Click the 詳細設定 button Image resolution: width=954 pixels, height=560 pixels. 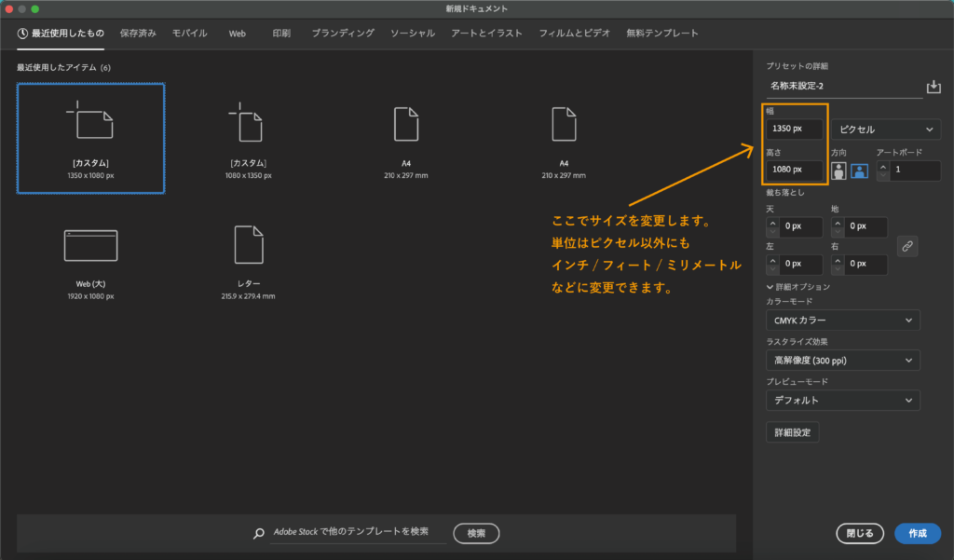pos(792,431)
